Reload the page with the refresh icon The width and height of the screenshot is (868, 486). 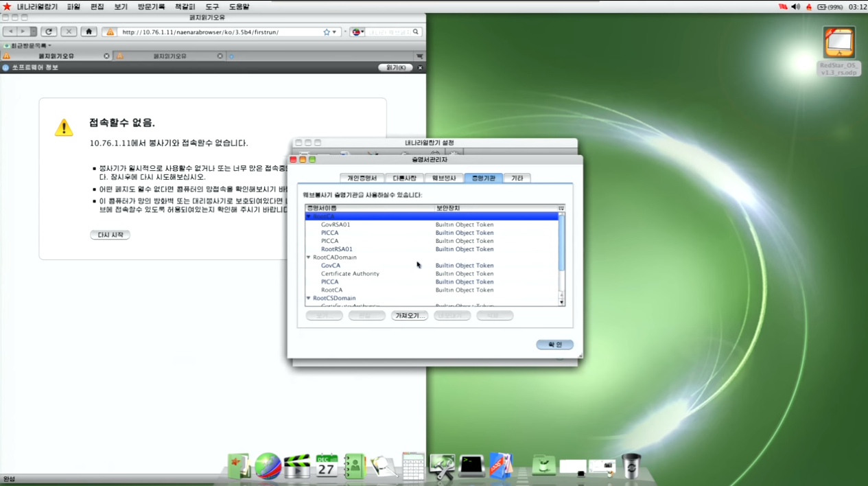pos(49,32)
